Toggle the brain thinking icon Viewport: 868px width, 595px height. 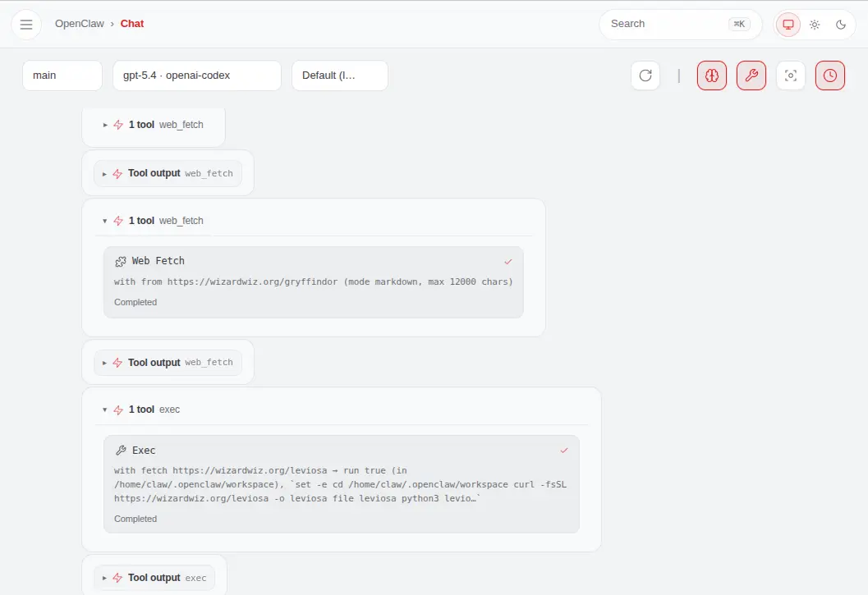click(712, 76)
